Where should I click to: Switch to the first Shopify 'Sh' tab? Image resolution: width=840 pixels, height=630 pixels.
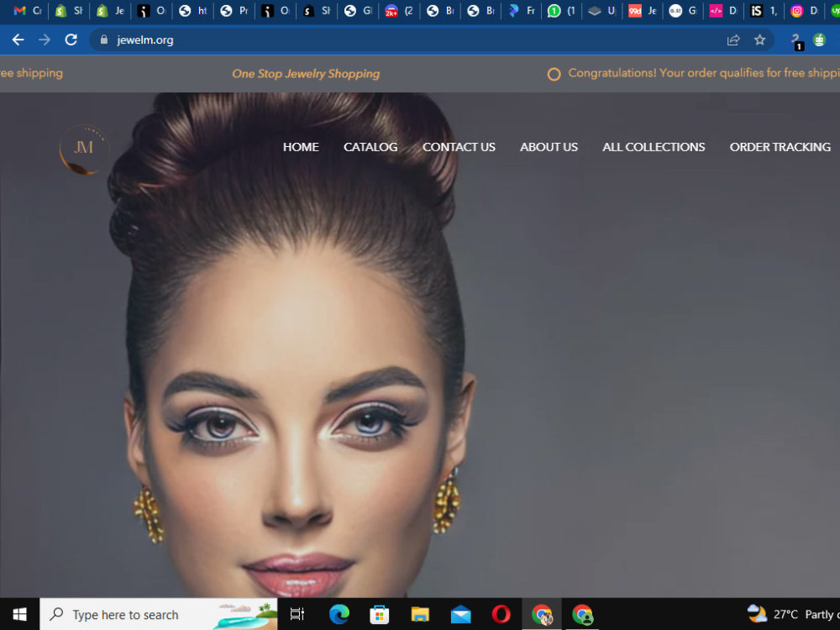point(69,11)
